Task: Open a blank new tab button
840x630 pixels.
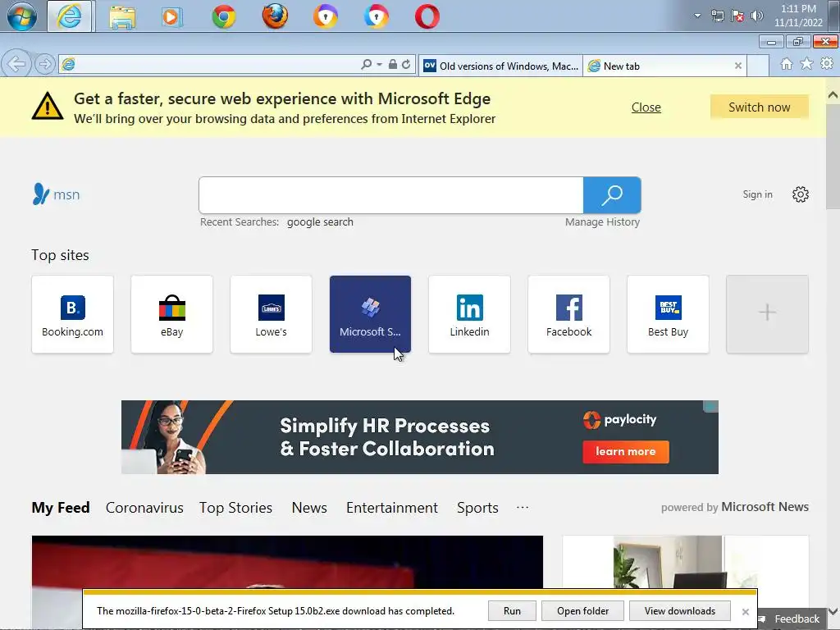Action: [758, 66]
